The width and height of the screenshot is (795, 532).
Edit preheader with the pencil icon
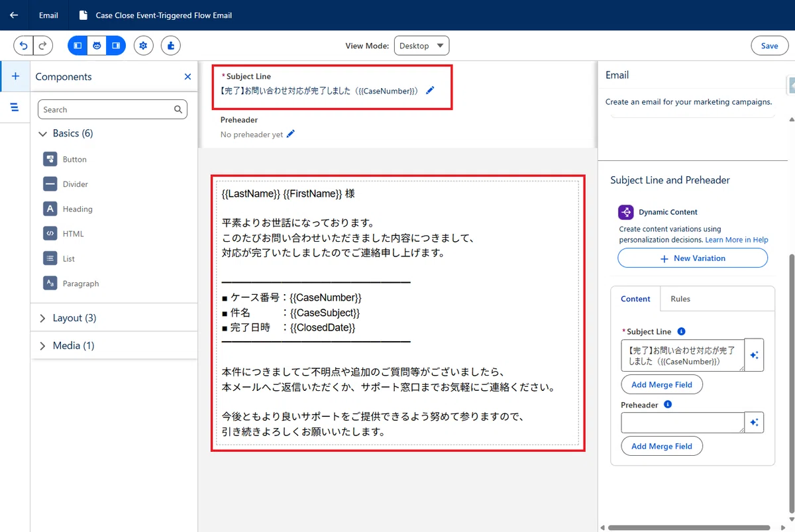click(290, 134)
